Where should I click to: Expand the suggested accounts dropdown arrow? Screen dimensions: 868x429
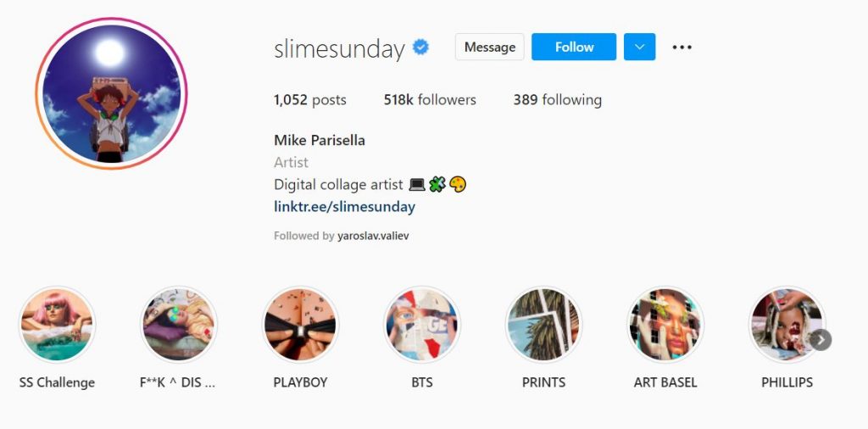(x=639, y=47)
